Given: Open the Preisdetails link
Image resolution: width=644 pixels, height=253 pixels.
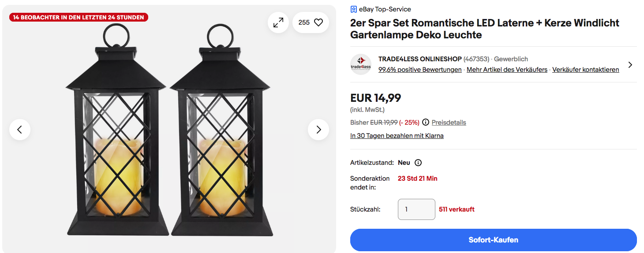Looking at the screenshot, I should tap(449, 123).
